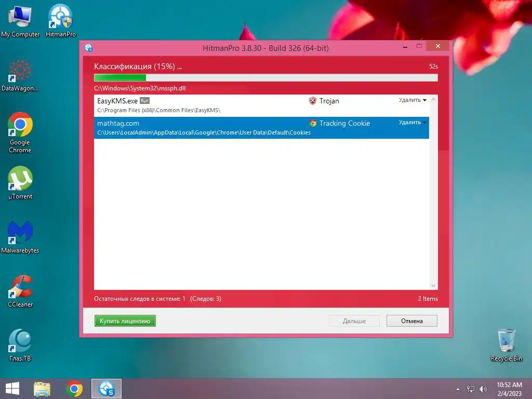Viewport: 532px width, 399px height.
Task: Select the HitmanPro desktop shortcut
Action: pyautogui.click(x=61, y=21)
